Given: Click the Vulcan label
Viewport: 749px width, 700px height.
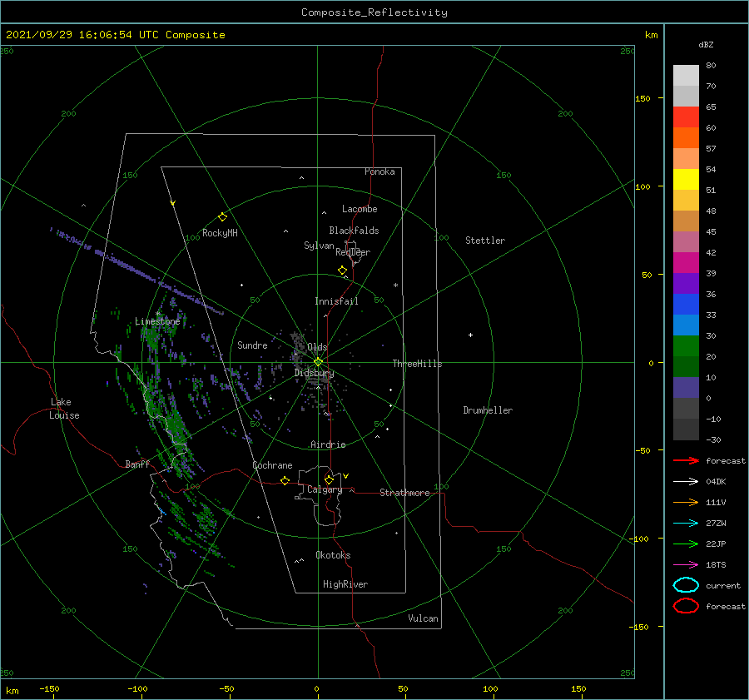Looking at the screenshot, I should point(423,618).
